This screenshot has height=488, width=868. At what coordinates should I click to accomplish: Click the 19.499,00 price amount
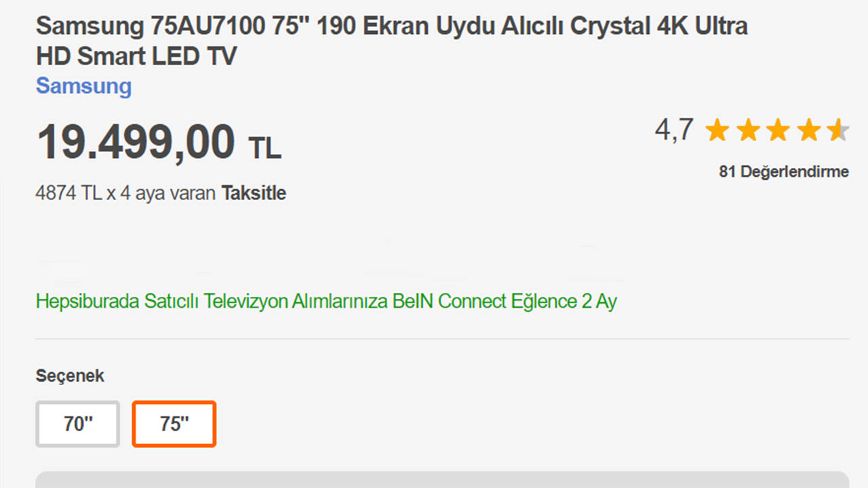coord(136,143)
